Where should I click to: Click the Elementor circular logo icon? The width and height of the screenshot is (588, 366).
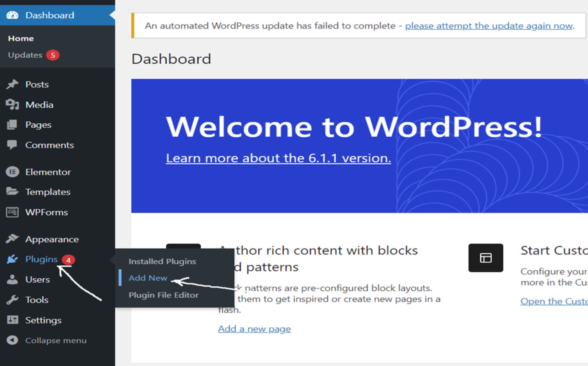(12, 172)
